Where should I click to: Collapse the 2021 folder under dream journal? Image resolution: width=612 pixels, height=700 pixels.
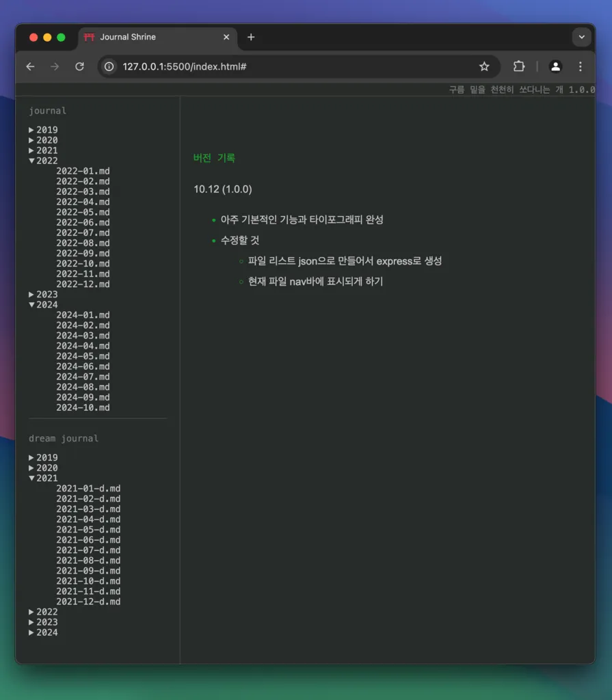pyautogui.click(x=43, y=479)
